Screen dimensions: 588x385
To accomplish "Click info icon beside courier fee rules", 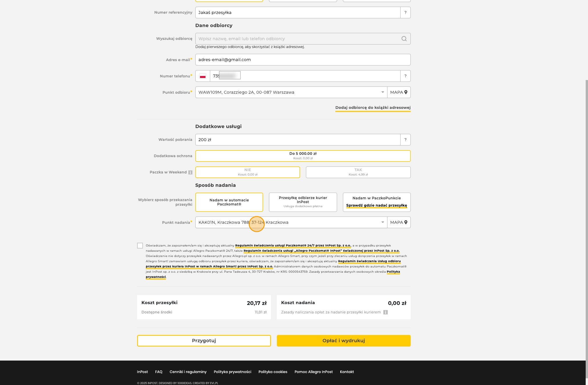I will pos(385,312).
